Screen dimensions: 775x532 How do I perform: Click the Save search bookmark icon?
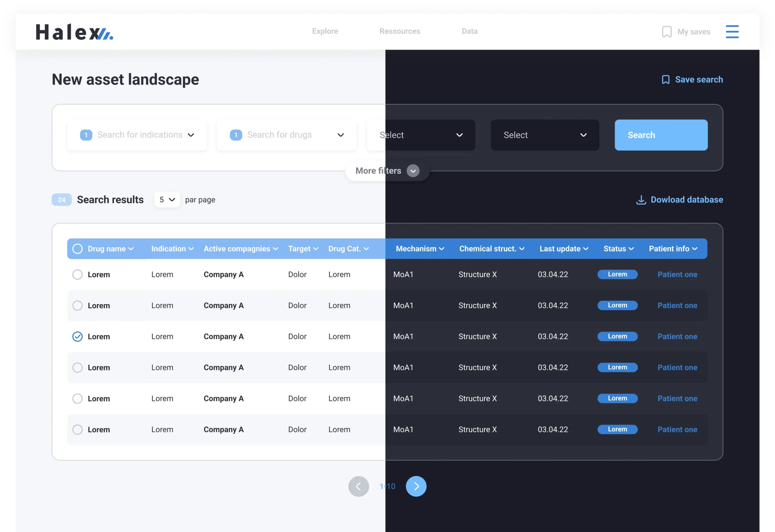[665, 80]
